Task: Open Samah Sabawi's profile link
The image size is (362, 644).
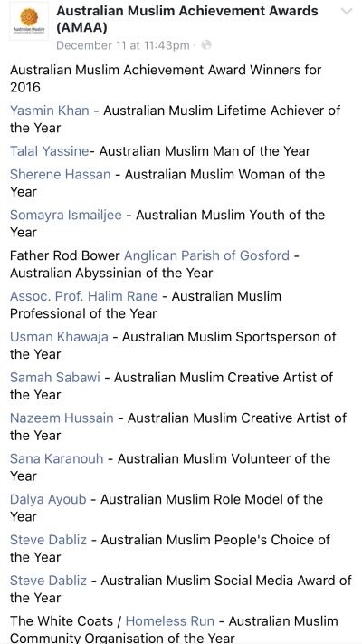Action: click(x=55, y=378)
